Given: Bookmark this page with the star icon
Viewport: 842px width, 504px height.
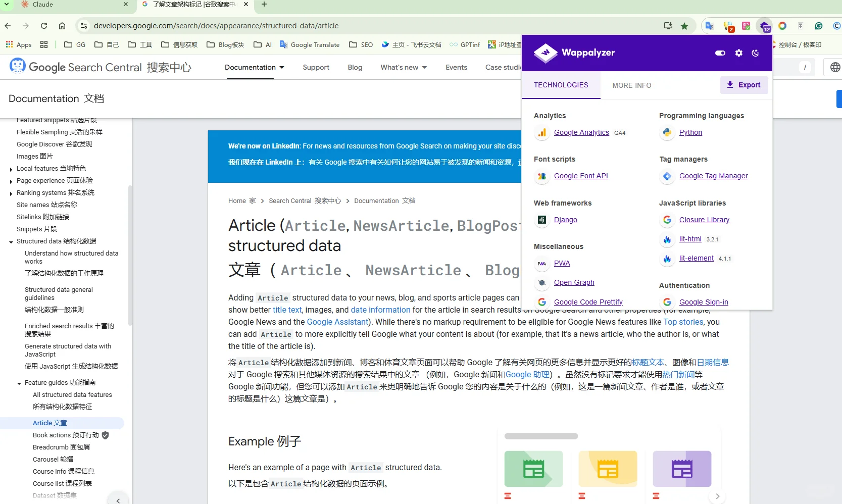Looking at the screenshot, I should point(684,26).
